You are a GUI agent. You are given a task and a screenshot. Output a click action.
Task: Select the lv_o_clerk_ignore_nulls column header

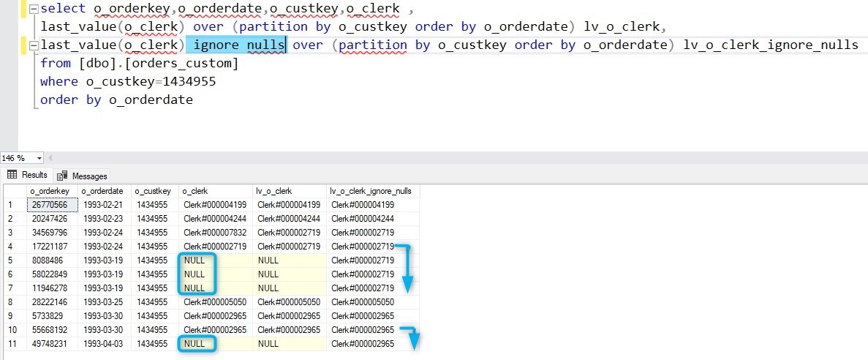(x=373, y=191)
